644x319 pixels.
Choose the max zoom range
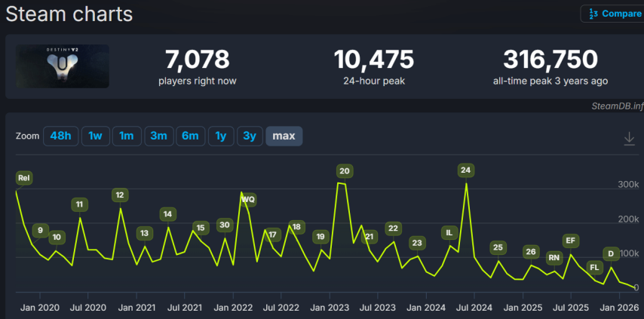(284, 136)
